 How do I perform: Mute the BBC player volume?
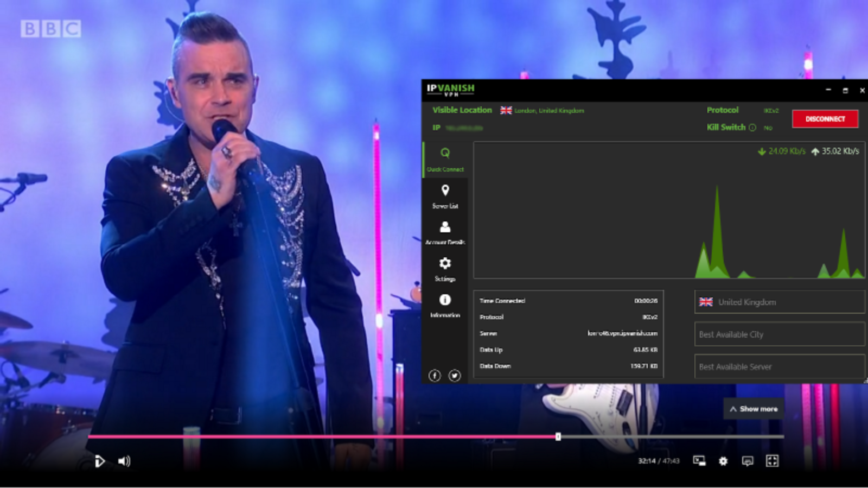pos(124,461)
